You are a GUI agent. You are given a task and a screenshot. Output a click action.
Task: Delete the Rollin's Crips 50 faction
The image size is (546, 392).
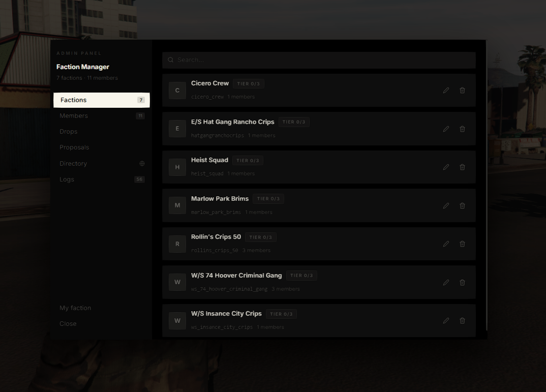tap(463, 244)
